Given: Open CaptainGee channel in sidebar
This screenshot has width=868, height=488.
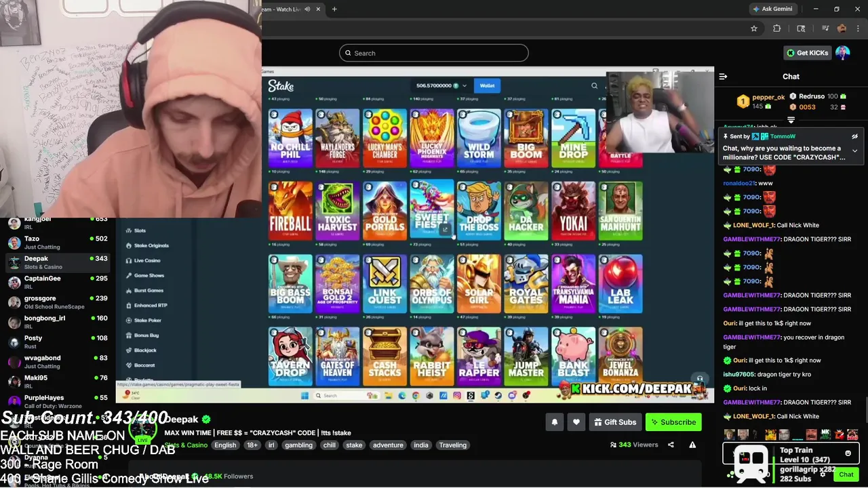Looking at the screenshot, I should (58, 282).
